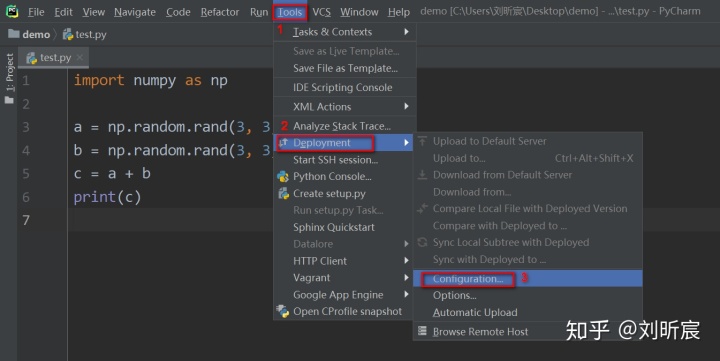Image resolution: width=720 pixels, height=361 pixels.
Task: Click Save as Live Template entry
Action: [x=345, y=51]
